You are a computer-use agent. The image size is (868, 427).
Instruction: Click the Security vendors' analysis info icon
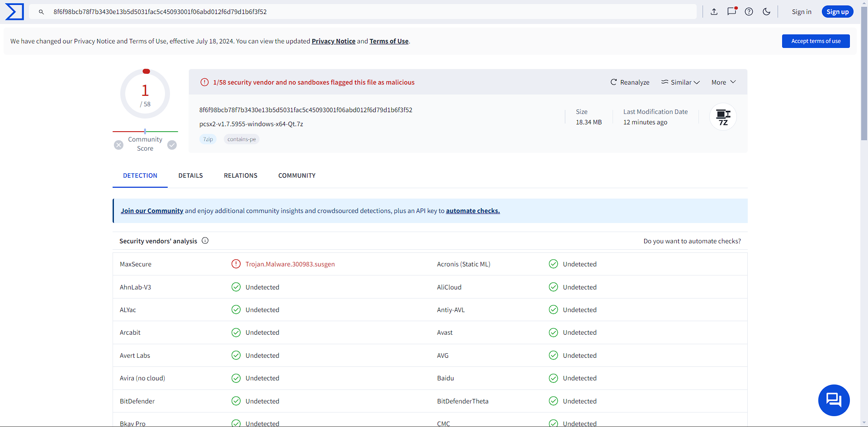click(205, 241)
